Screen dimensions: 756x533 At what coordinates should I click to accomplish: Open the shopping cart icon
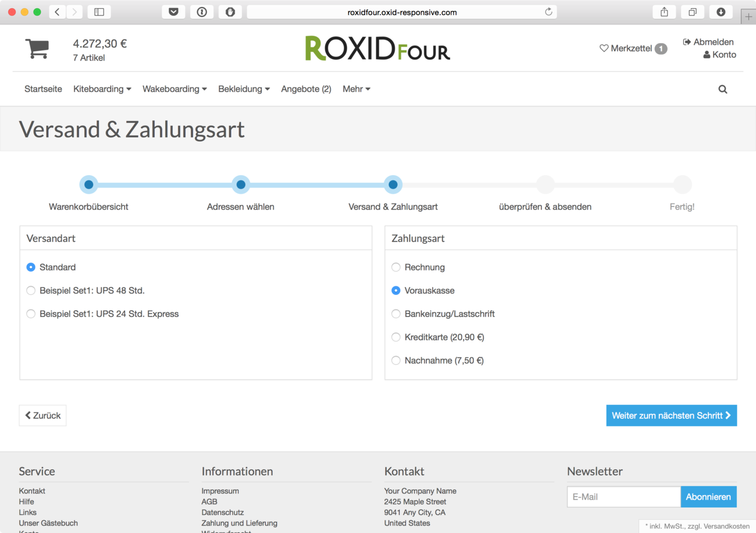coord(37,48)
